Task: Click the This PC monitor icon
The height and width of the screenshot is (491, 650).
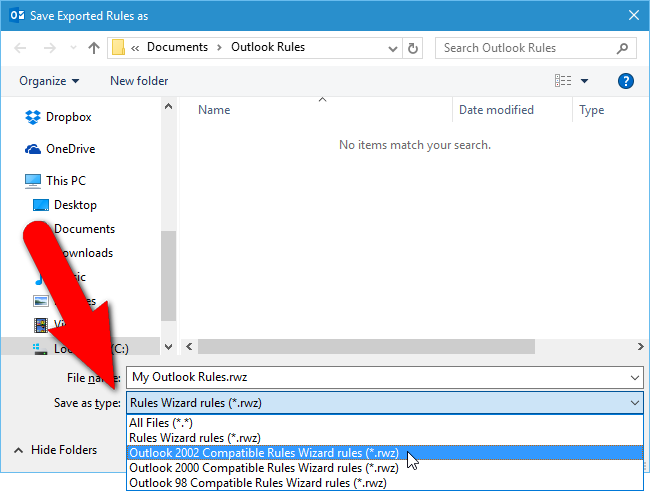Action: (x=33, y=181)
